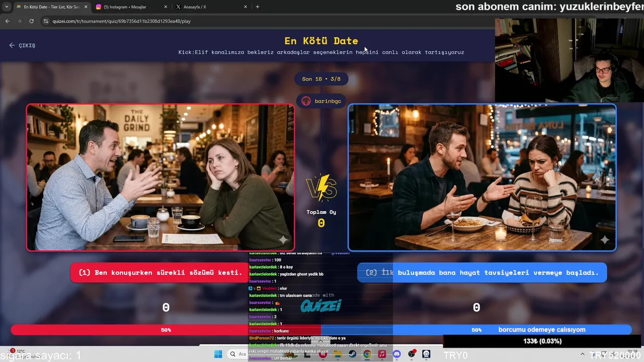The image size is (644, 362).
Task: Open the tab search dropdown arrow
Action: point(7,7)
